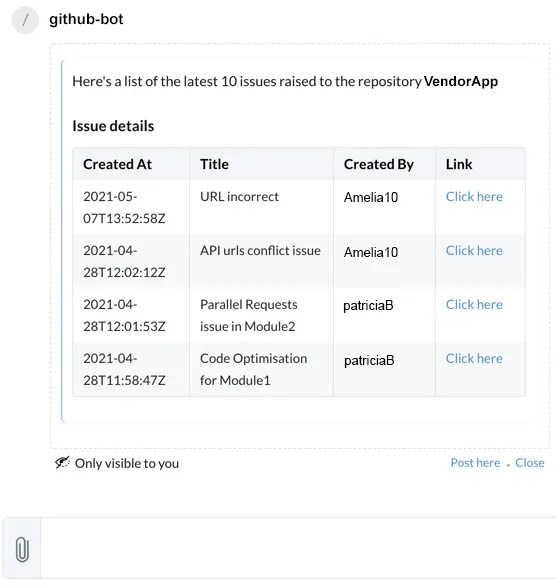Open the link for Code Optimisation issue
The width and height of the screenshot is (556, 586).
click(474, 358)
